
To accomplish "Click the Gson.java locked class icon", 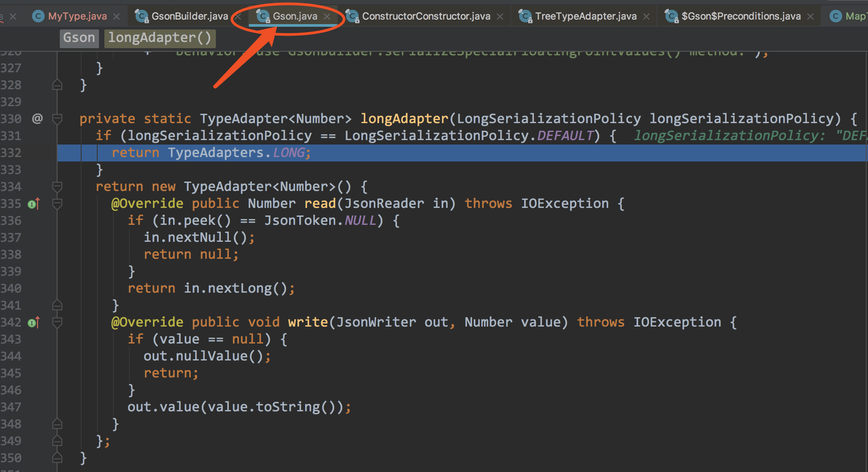I will coord(263,17).
